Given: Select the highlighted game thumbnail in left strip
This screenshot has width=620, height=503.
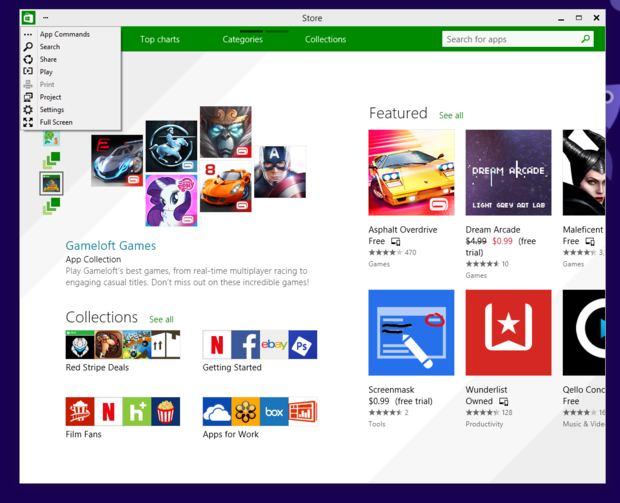Looking at the screenshot, I should (x=51, y=183).
